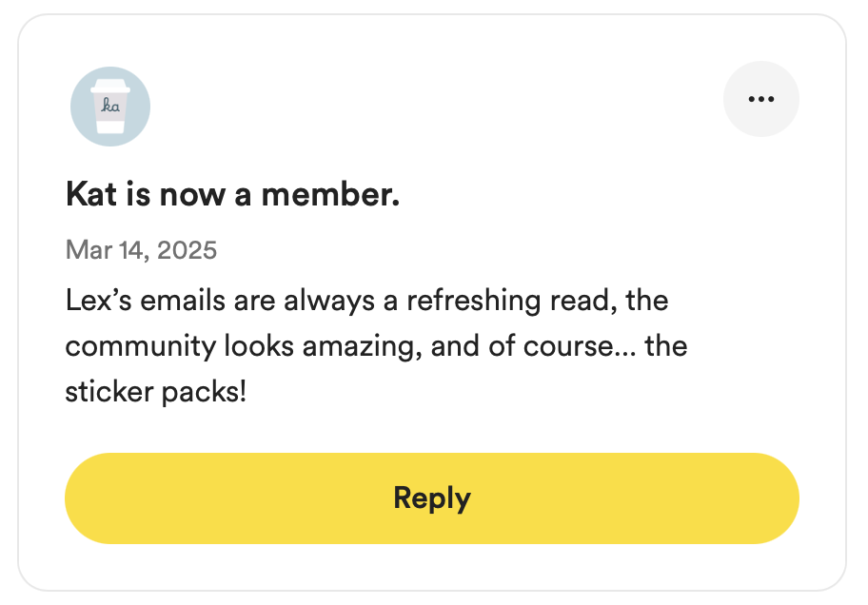The width and height of the screenshot is (868, 605).
Task: Click the word 'community' in the message
Action: (x=141, y=346)
